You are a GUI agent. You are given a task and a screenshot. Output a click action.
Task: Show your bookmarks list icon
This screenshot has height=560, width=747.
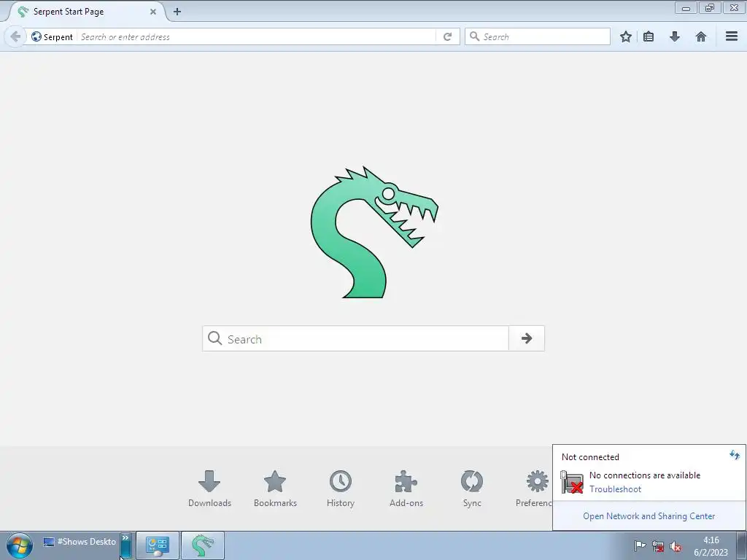[x=649, y=36]
